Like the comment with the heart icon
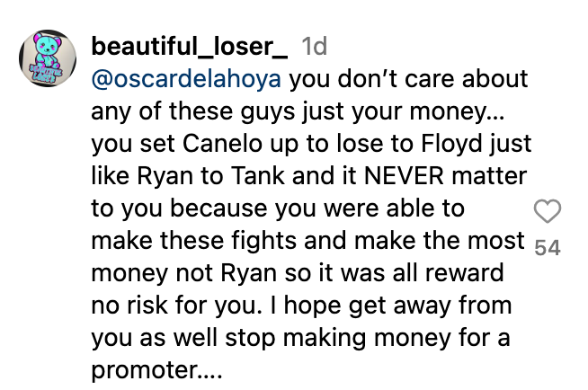Viewport: 588px width, 390px height. (x=548, y=211)
